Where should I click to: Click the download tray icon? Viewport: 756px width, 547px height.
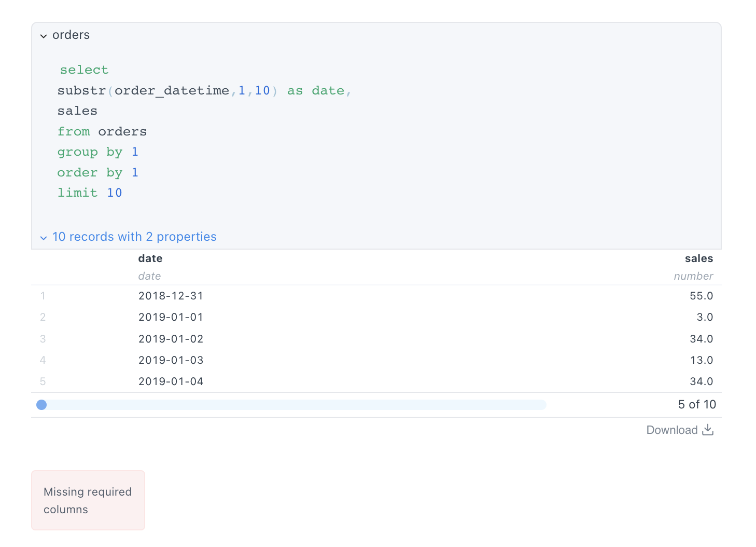tap(708, 430)
